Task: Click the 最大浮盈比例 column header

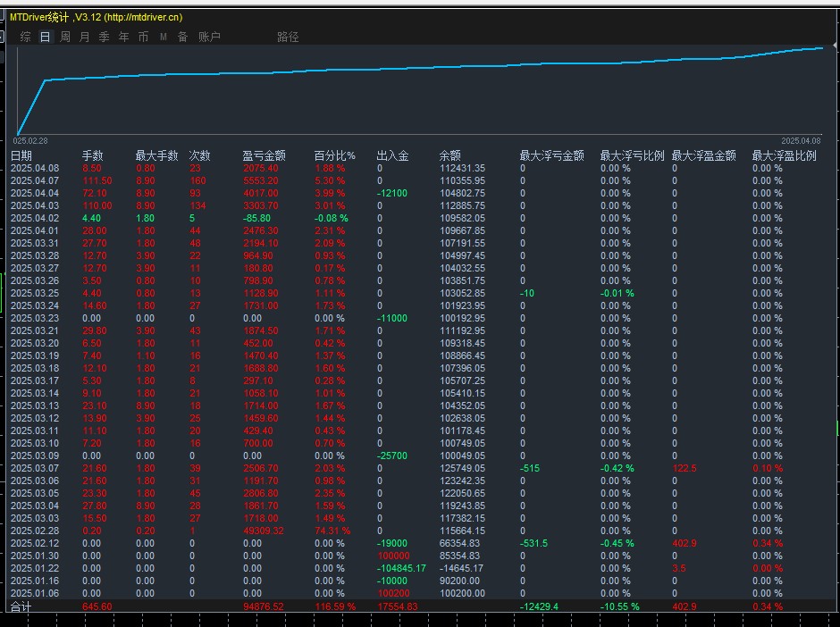Action: (785, 155)
